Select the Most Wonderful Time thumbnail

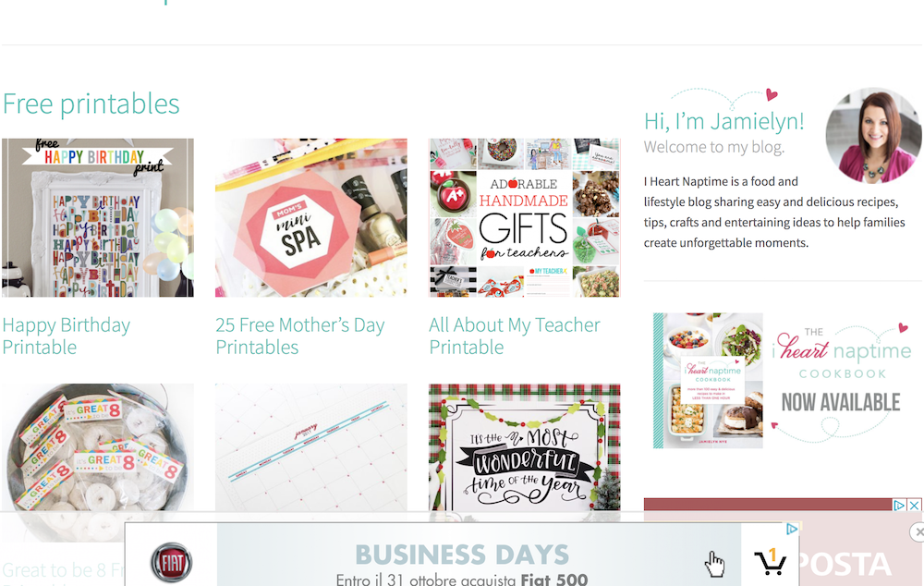tap(525, 448)
